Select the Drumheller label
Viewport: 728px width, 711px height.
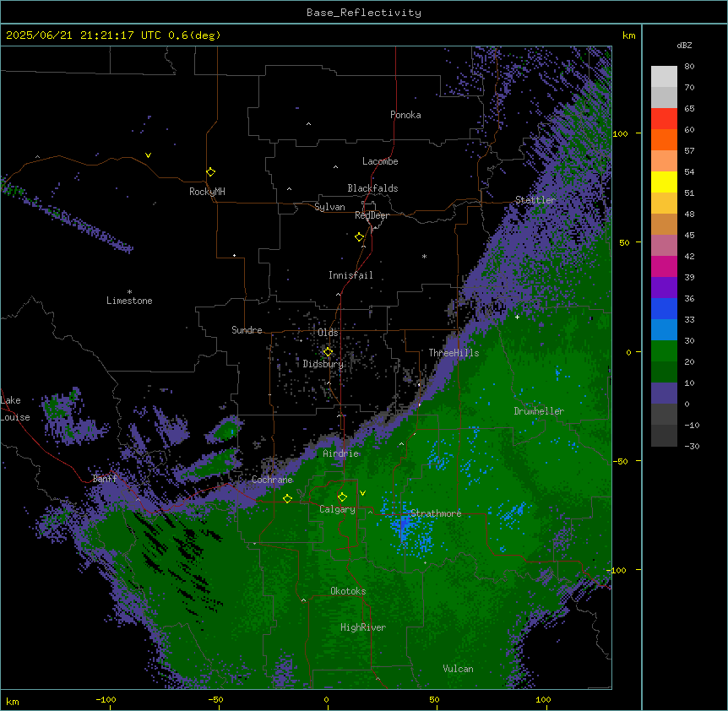click(539, 411)
